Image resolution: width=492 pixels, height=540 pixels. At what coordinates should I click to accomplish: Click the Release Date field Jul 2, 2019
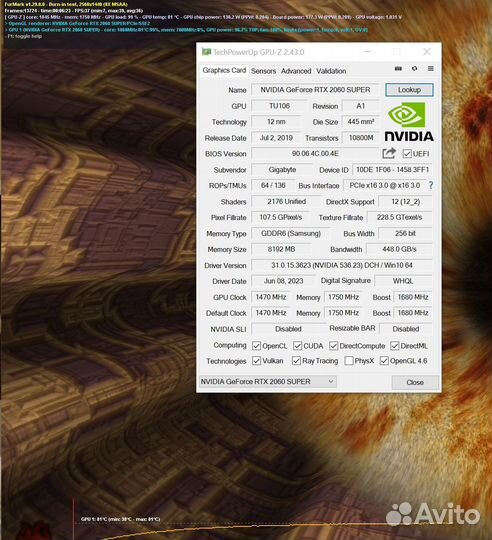tap(276, 138)
